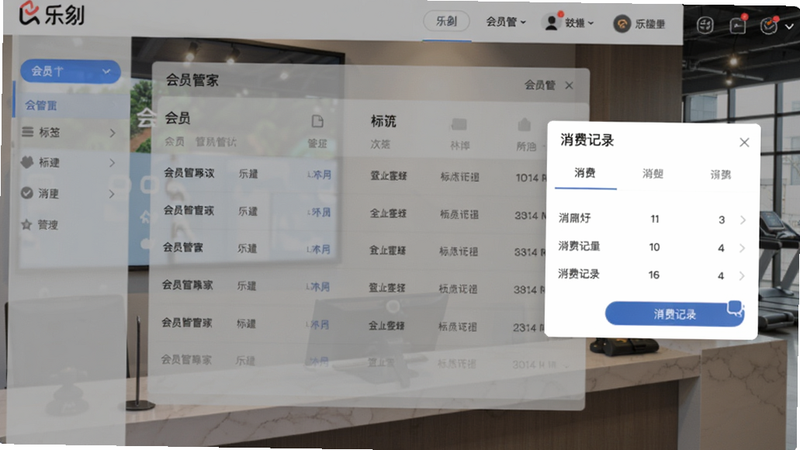The image size is (800, 450).
Task: Click the list icon beside 标签 in sidebar
Action: (x=28, y=132)
